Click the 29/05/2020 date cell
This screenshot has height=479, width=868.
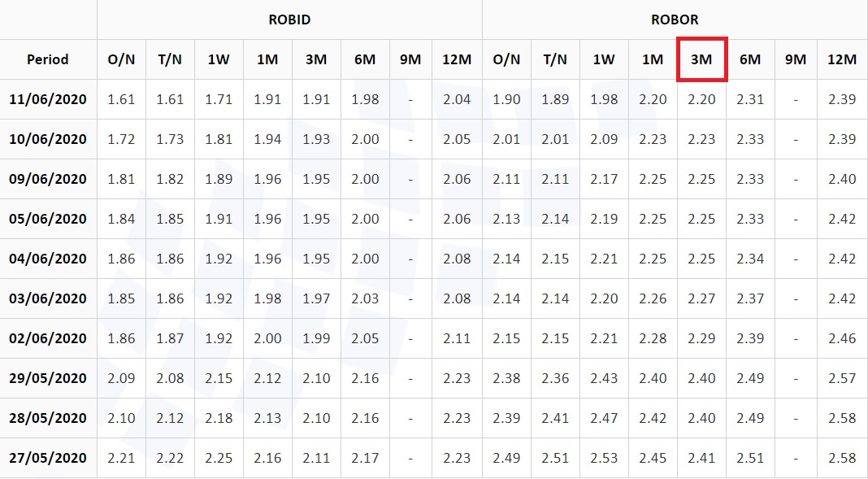pos(48,378)
